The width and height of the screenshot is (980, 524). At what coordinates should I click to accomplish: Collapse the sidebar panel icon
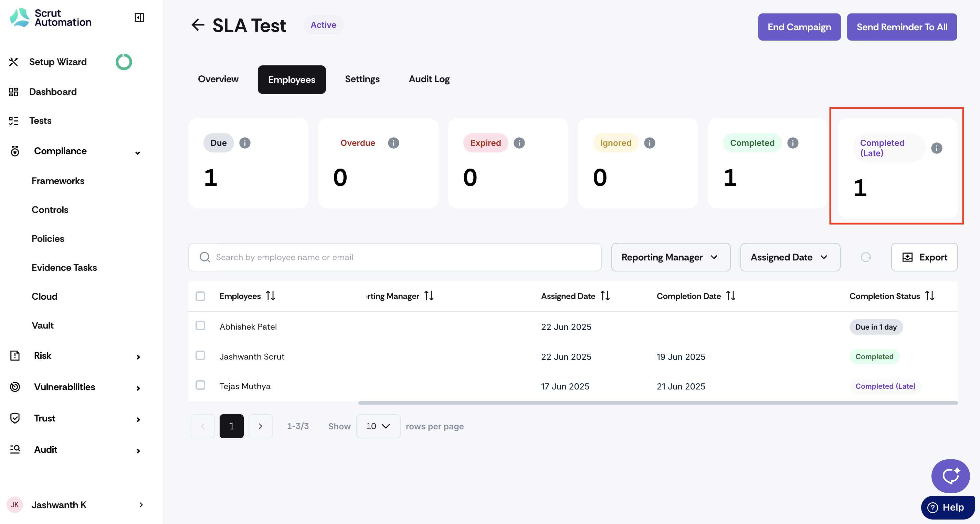139,18
